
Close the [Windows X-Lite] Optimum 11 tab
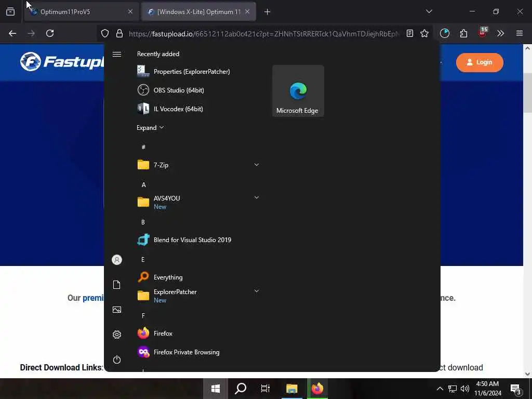pyautogui.click(x=247, y=11)
